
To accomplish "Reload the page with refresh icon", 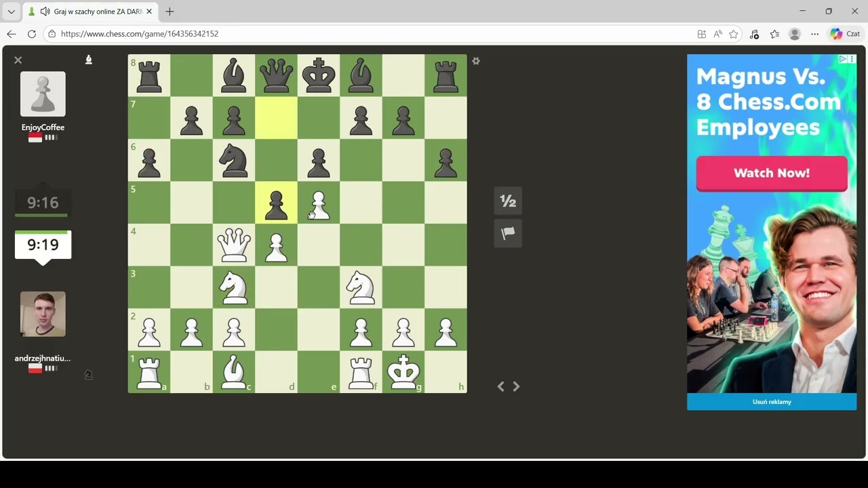I will [x=32, y=34].
